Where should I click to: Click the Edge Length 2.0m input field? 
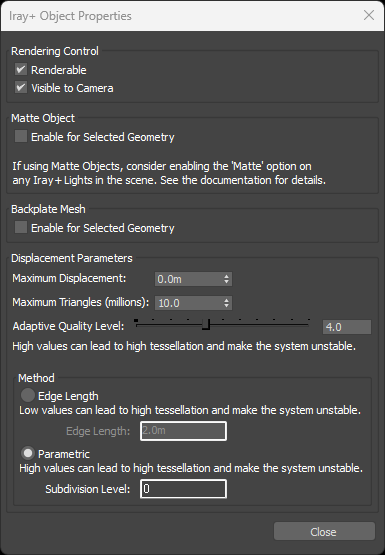[183, 431]
